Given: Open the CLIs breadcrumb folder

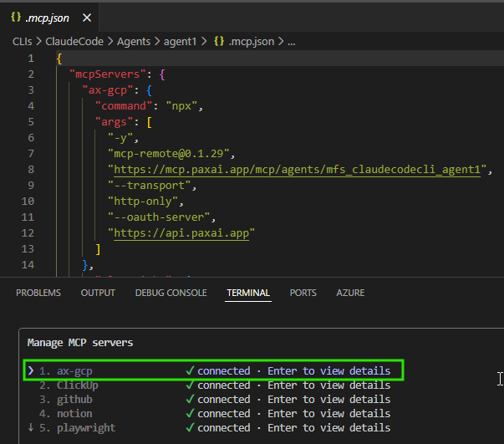Looking at the screenshot, I should coord(23,41).
